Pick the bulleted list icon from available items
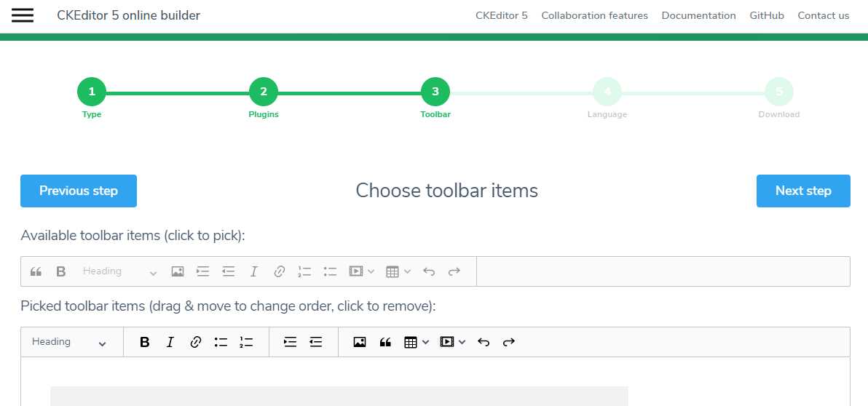 pos(331,271)
